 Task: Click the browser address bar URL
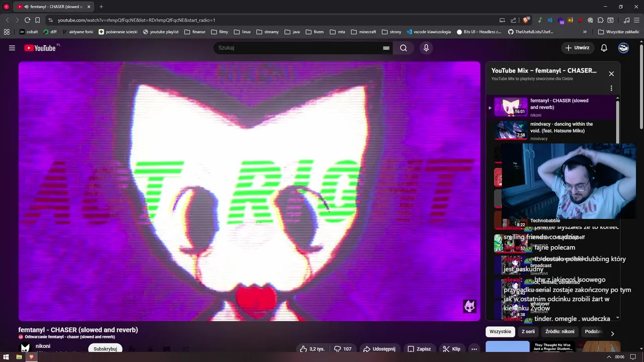[136, 20]
